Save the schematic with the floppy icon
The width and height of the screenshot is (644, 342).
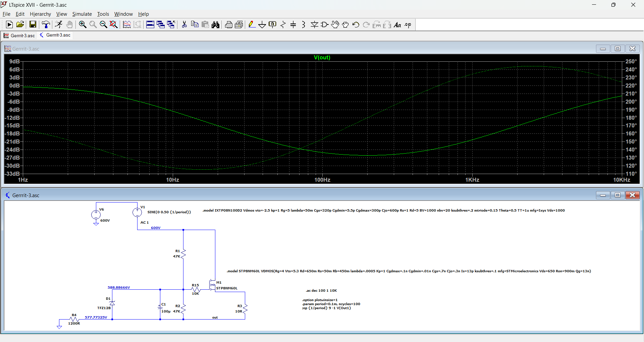[33, 24]
